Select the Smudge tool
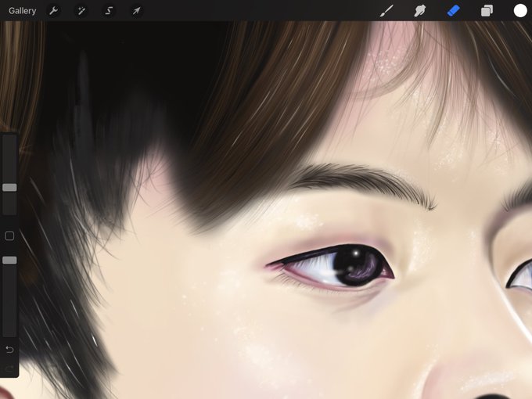 tap(420, 11)
